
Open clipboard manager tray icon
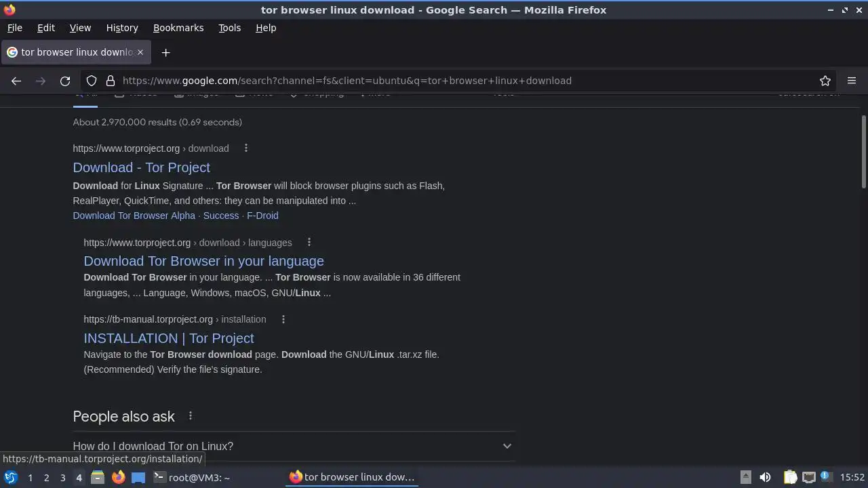[x=790, y=477]
